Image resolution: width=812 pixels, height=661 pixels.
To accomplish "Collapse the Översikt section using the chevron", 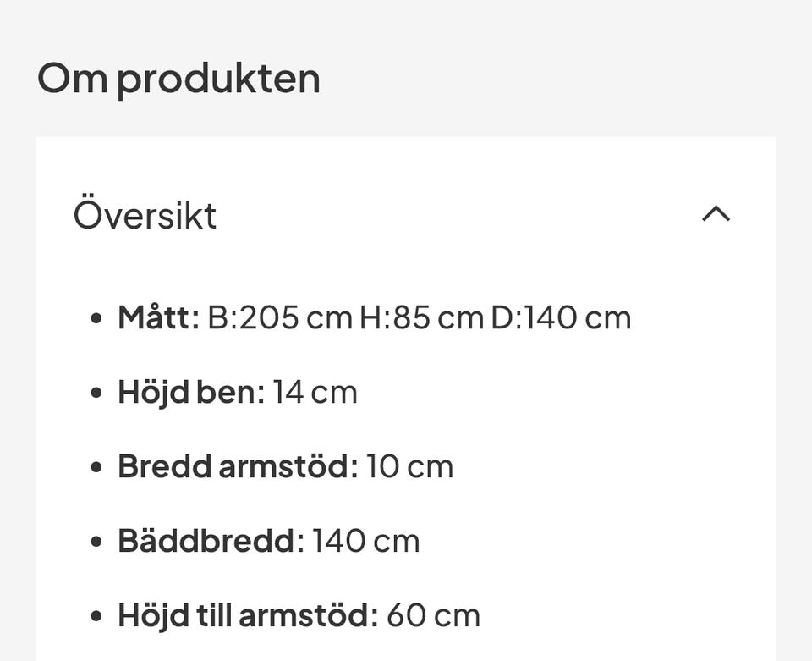I will (716, 214).
